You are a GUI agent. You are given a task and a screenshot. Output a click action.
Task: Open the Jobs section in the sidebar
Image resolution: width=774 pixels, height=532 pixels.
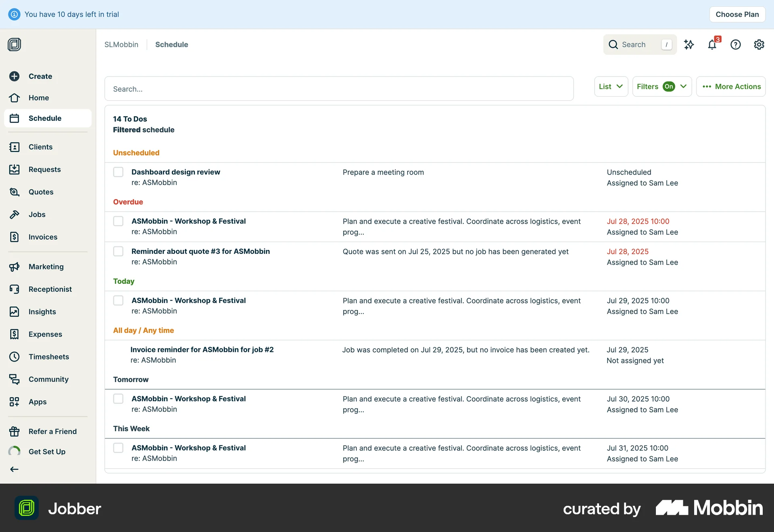(x=37, y=214)
